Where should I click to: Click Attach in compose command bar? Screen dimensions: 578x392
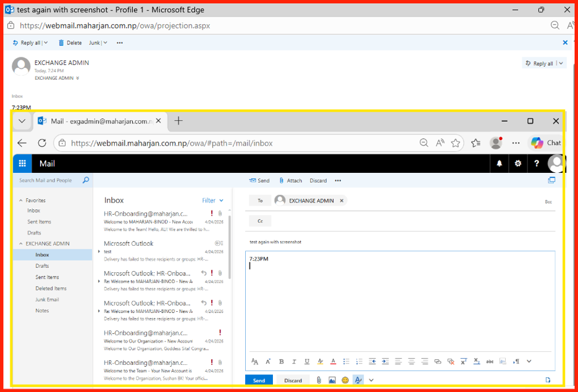[x=290, y=180]
